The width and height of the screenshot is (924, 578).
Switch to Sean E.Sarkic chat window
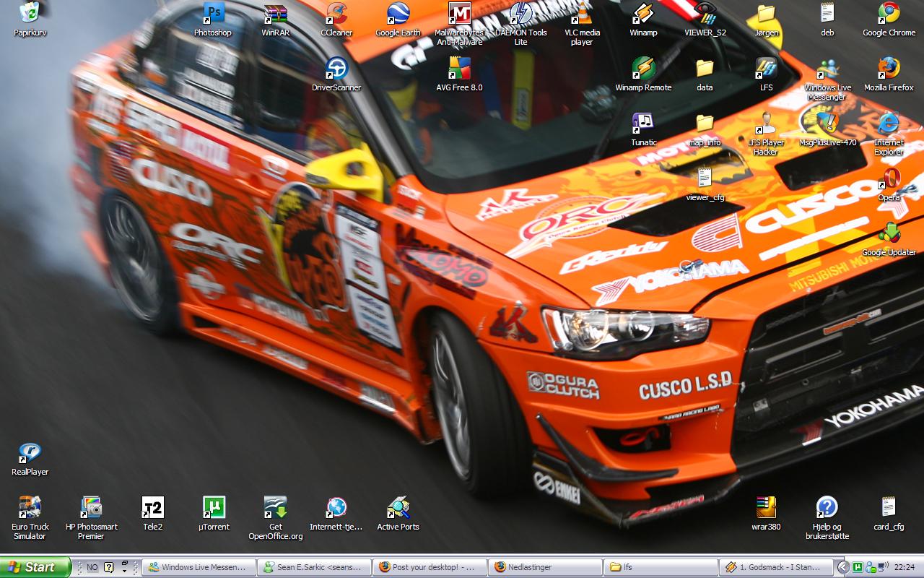(315, 567)
